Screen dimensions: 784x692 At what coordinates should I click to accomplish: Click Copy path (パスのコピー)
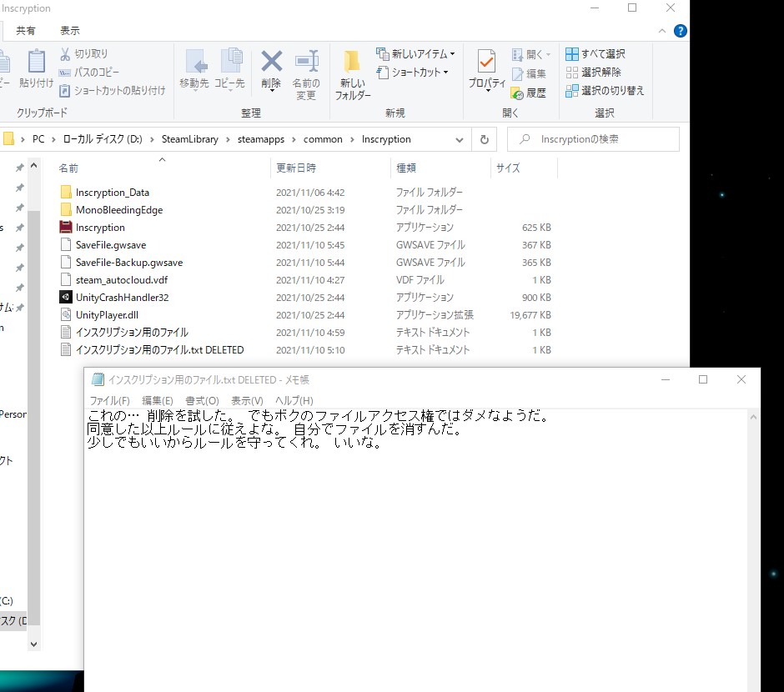pos(89,73)
